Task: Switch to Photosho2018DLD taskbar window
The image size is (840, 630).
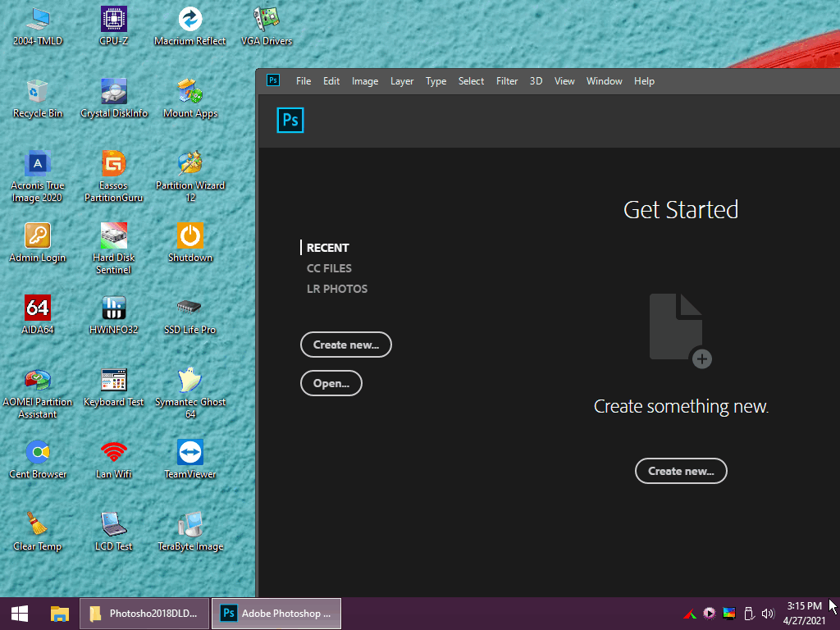Action: [144, 614]
